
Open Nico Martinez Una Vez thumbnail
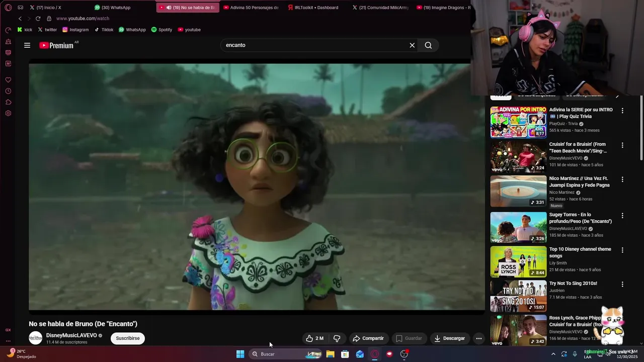pyautogui.click(x=518, y=191)
